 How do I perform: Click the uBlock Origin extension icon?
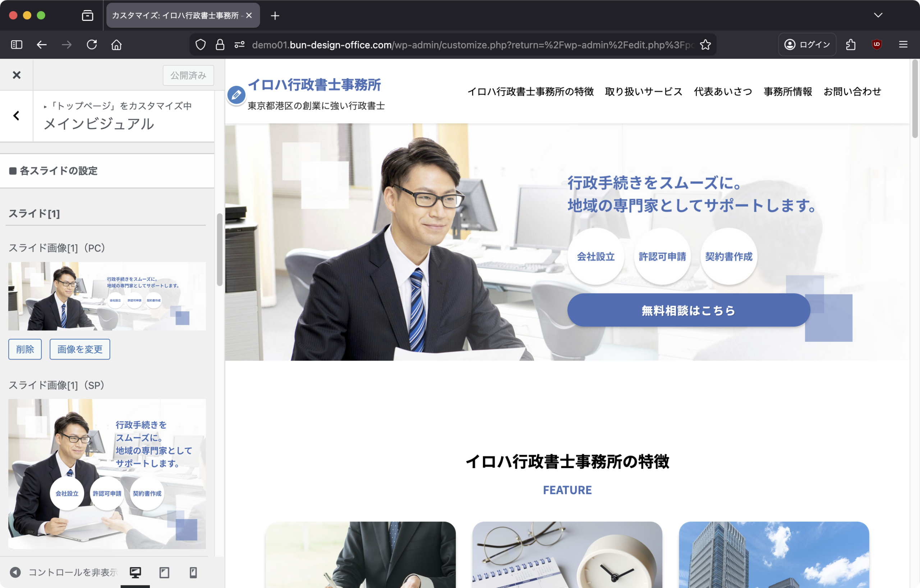877,45
